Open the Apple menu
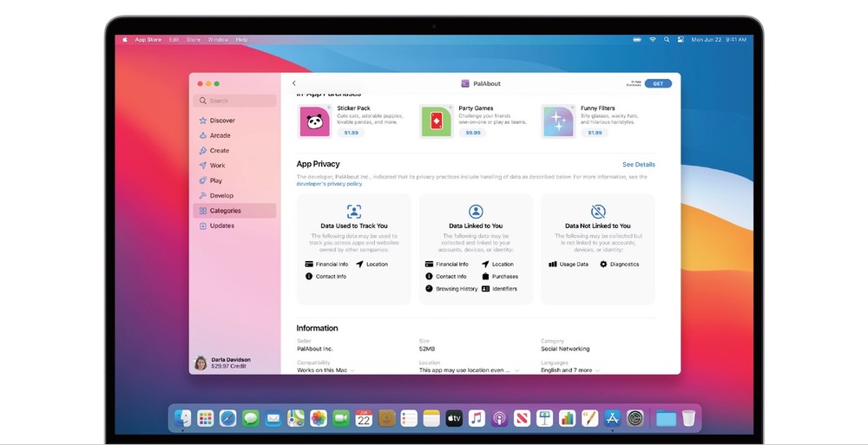The image size is (868, 445). click(x=124, y=40)
